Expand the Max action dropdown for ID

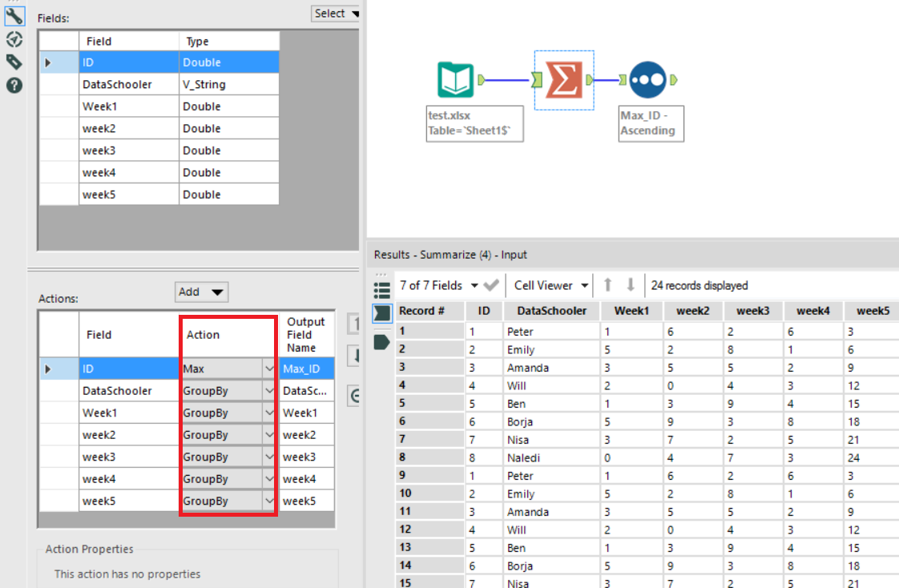click(268, 369)
